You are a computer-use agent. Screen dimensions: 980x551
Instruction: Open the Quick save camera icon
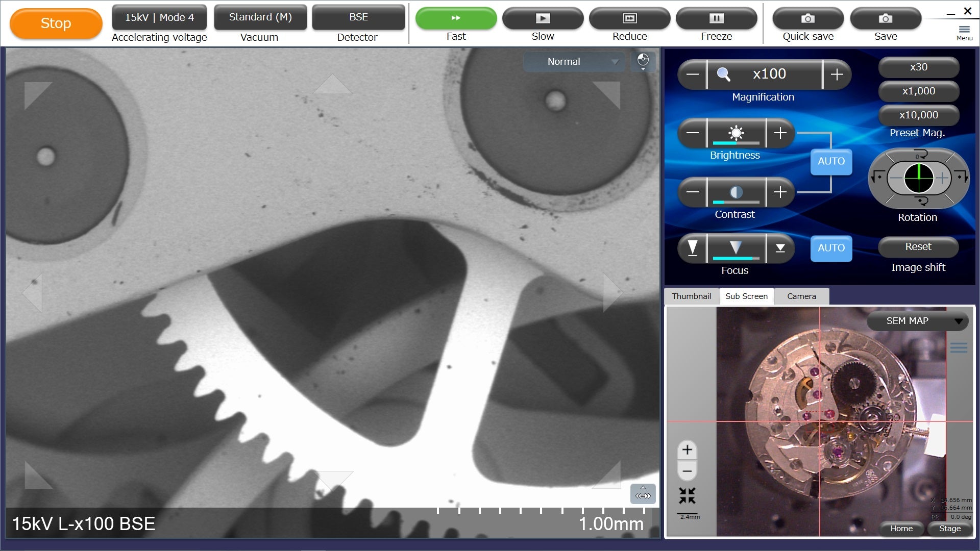pyautogui.click(x=807, y=18)
